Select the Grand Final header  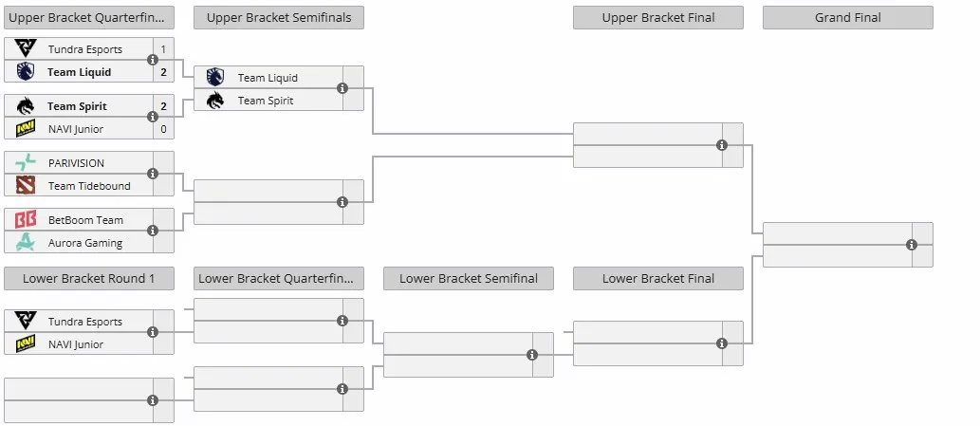[x=848, y=17]
